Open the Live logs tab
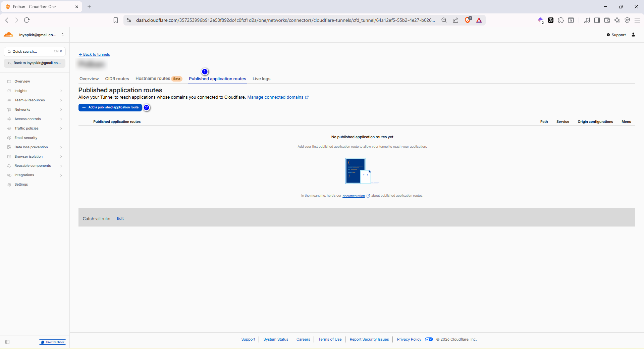 point(261,79)
